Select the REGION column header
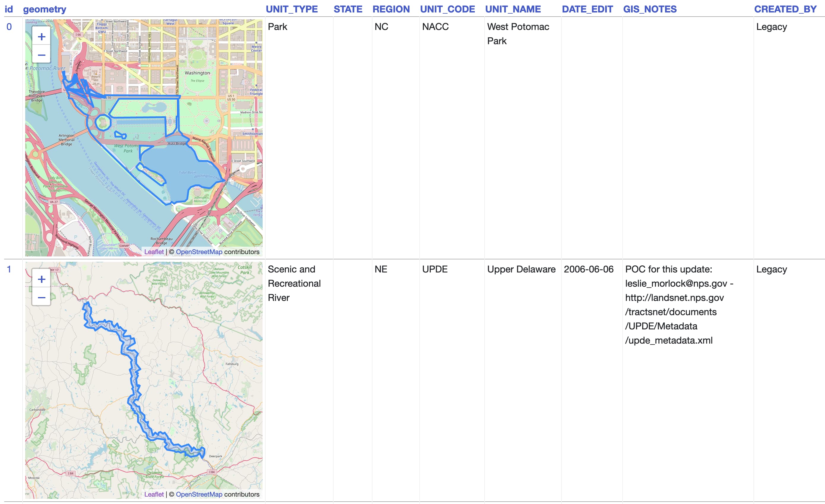 [391, 9]
